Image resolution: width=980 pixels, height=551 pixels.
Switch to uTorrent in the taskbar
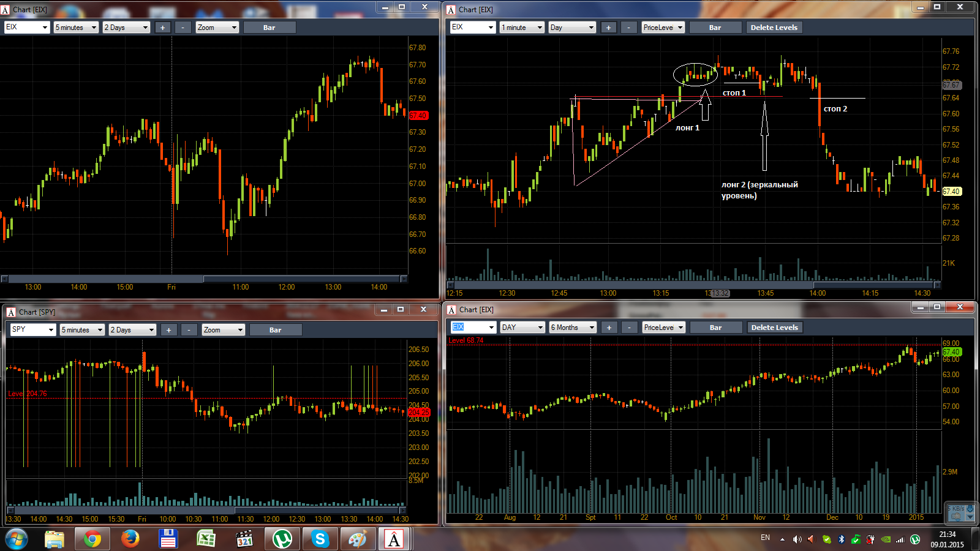coord(282,539)
